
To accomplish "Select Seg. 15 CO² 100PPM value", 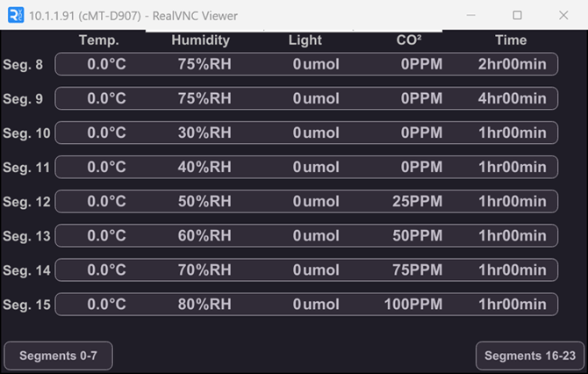I will coord(412,305).
